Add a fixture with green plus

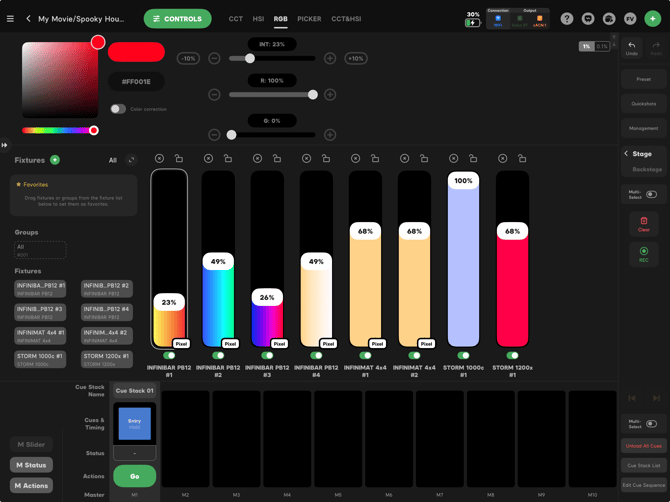point(55,160)
